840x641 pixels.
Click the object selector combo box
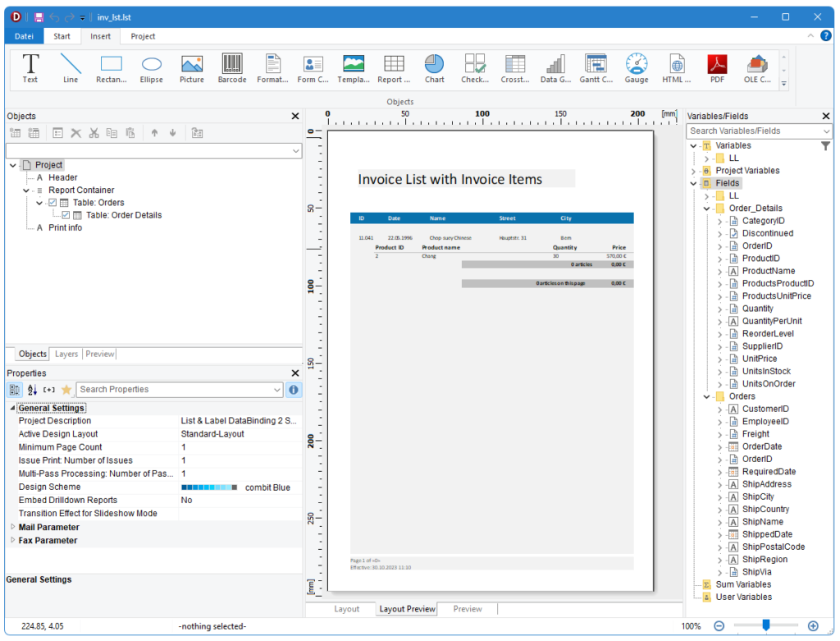click(153, 151)
